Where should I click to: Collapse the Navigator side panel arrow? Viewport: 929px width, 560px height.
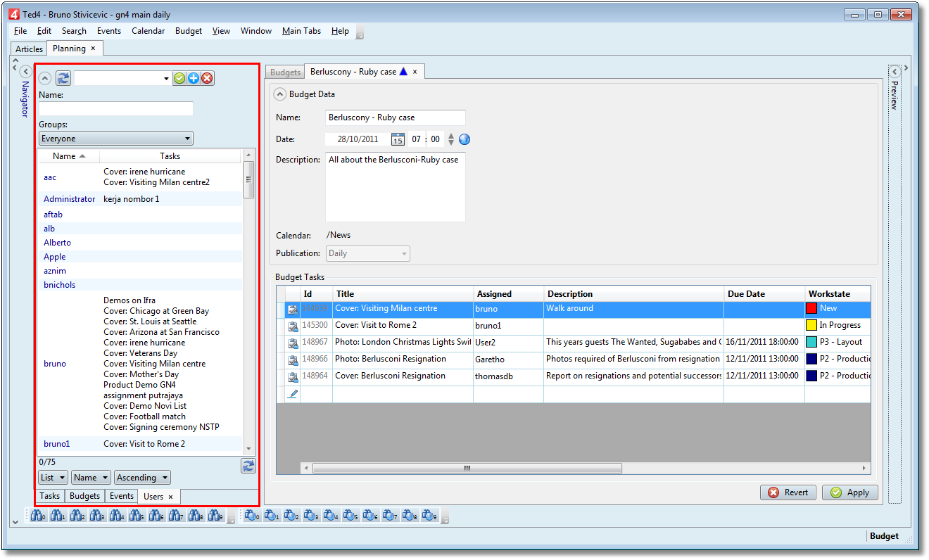(25, 71)
